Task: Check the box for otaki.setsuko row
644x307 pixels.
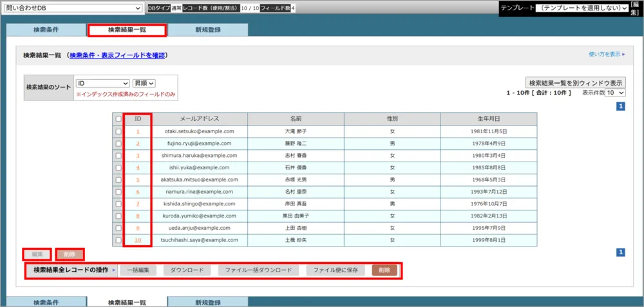Action: coord(118,131)
